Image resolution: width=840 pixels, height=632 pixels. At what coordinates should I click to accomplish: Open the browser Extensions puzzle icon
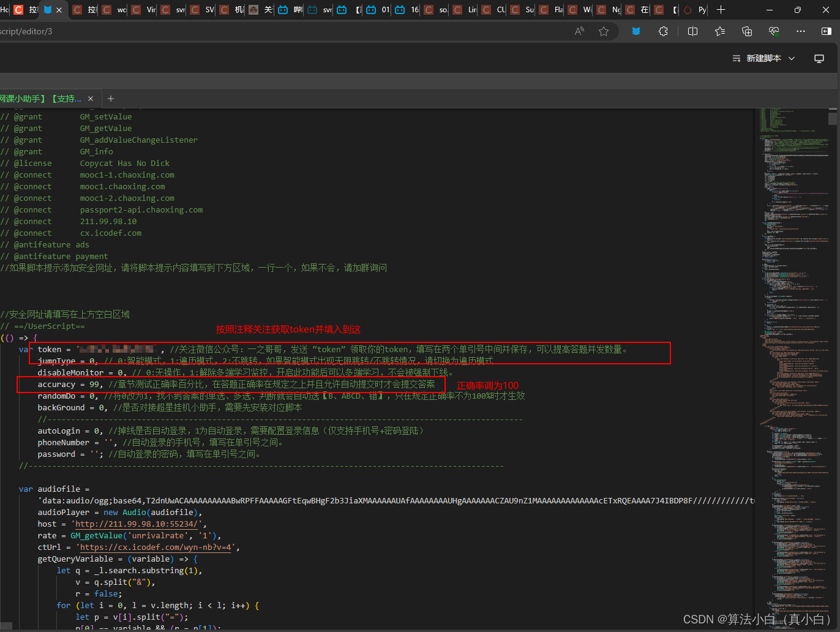point(663,31)
